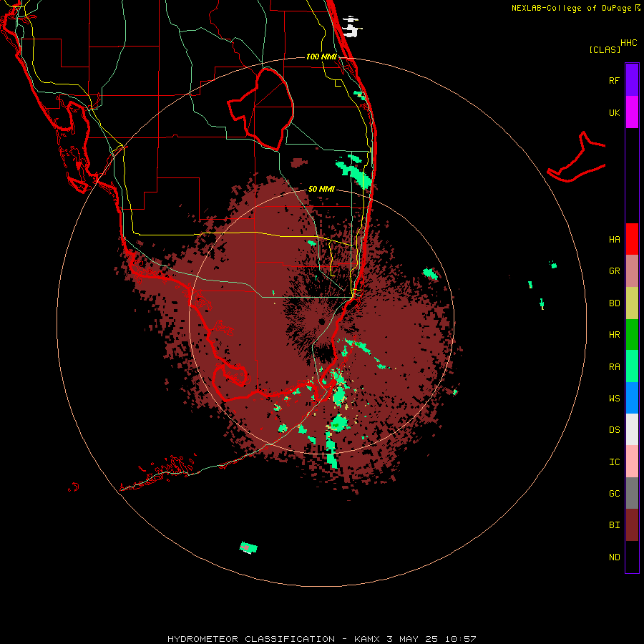Click the Lake Okeechobee outline
Screen dimensions: 644x644
260,109
